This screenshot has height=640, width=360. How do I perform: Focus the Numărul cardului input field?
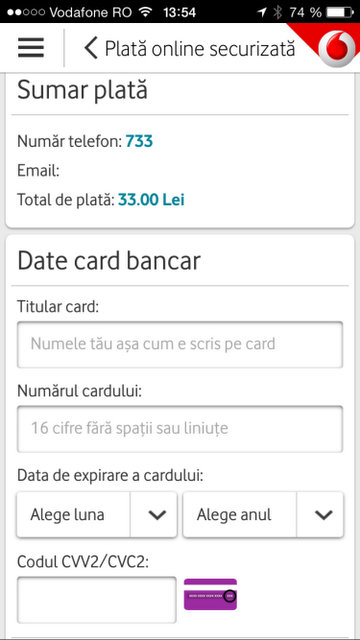pyautogui.click(x=180, y=429)
